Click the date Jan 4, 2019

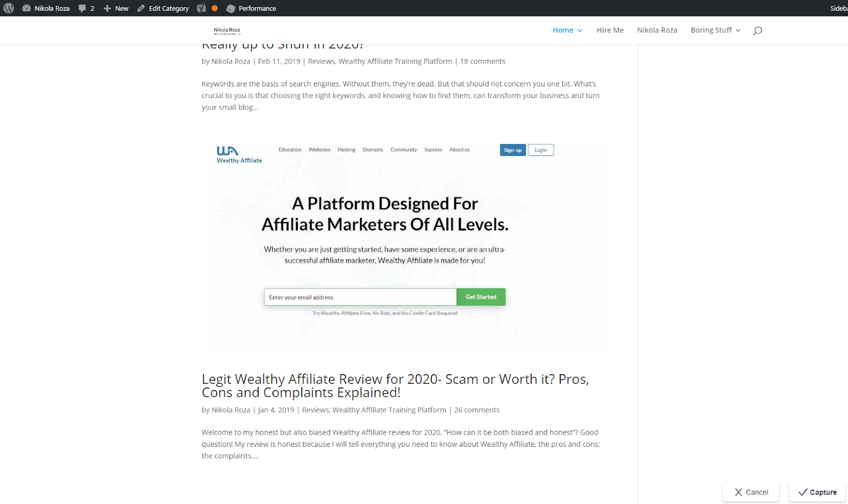[276, 410]
